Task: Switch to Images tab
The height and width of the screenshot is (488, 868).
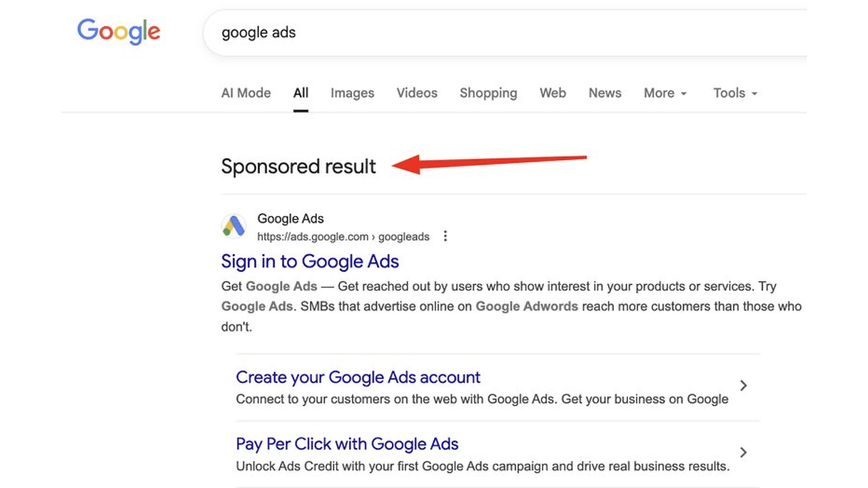Action: pos(352,93)
